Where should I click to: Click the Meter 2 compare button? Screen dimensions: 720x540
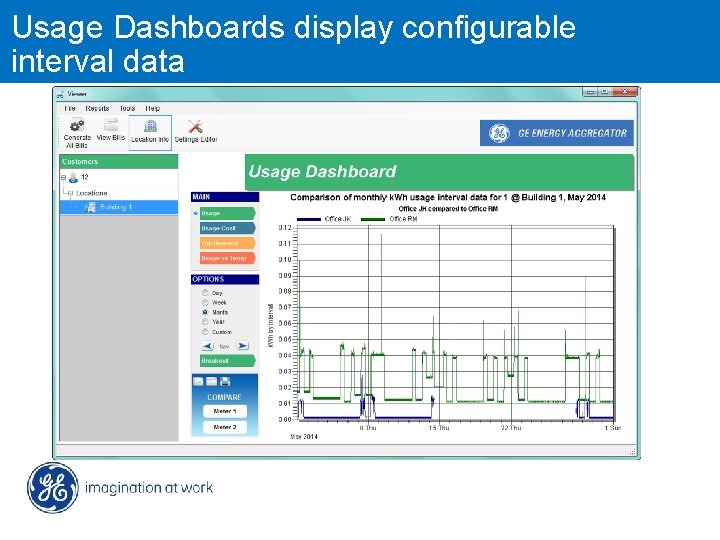(225, 427)
